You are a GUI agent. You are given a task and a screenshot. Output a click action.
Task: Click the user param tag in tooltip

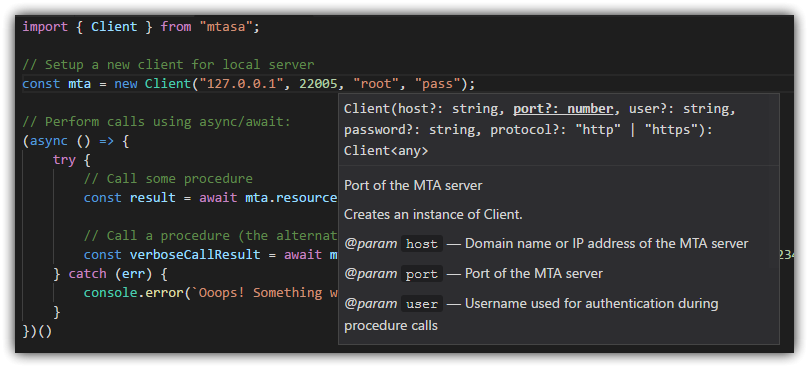[422, 304]
